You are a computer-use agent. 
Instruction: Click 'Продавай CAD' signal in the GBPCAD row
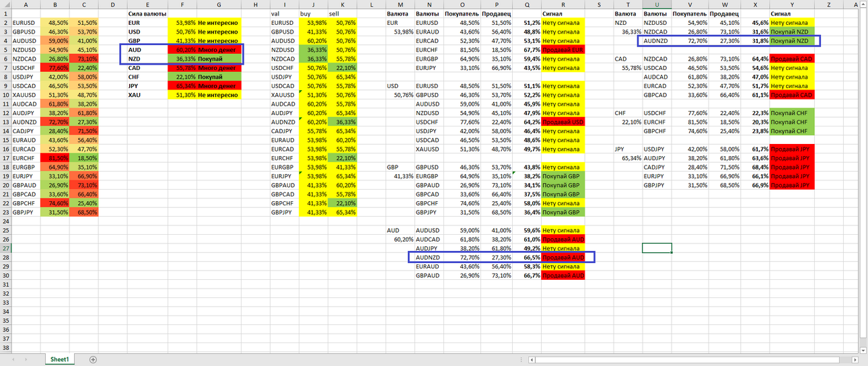[x=791, y=95]
